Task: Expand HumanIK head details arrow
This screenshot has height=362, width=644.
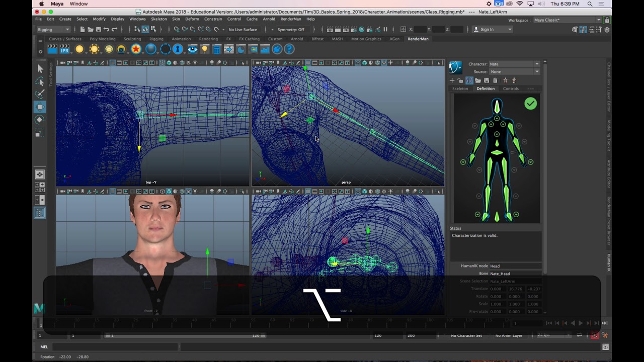Action: [497, 118]
